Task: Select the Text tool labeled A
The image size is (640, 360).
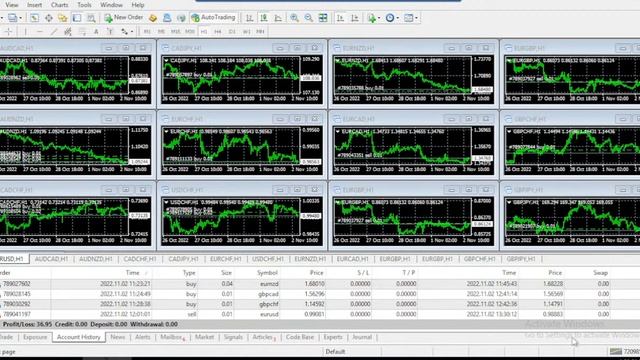Action: 96,31
